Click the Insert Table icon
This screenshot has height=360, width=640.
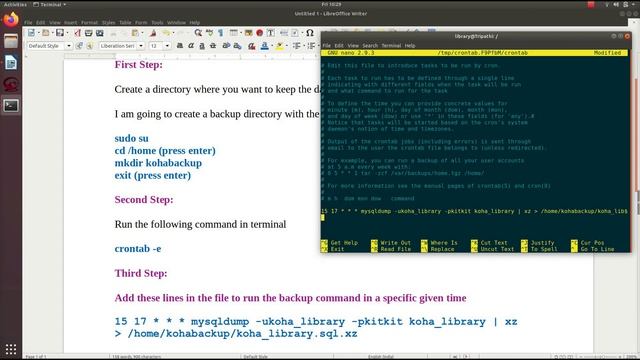tap(233, 33)
